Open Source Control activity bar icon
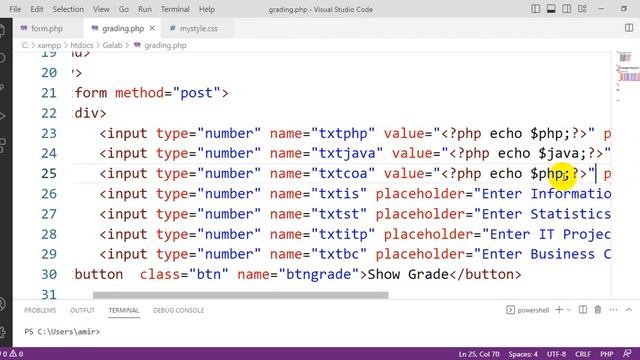Viewport: 640px width, 360px height. click(x=2, y=87)
